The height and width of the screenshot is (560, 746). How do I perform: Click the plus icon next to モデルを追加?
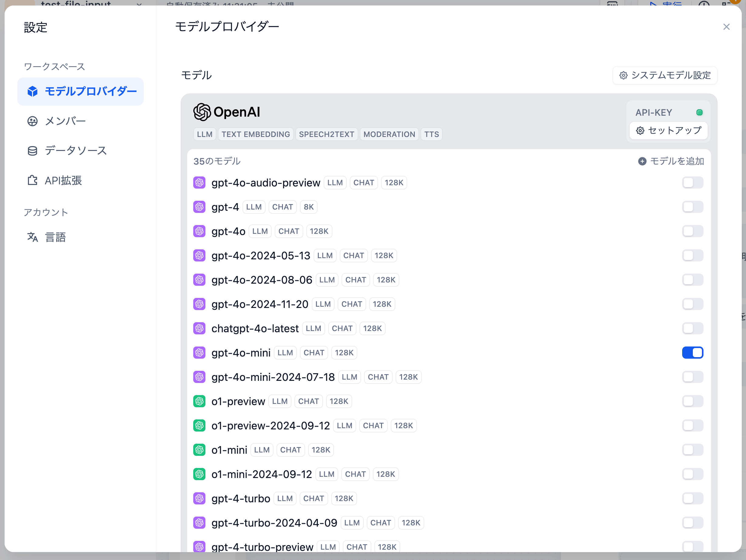click(642, 161)
